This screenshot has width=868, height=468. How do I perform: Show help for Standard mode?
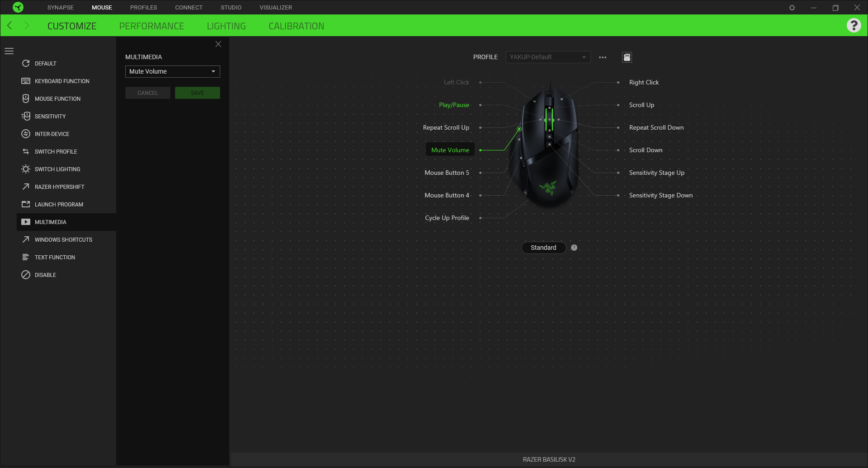(574, 248)
